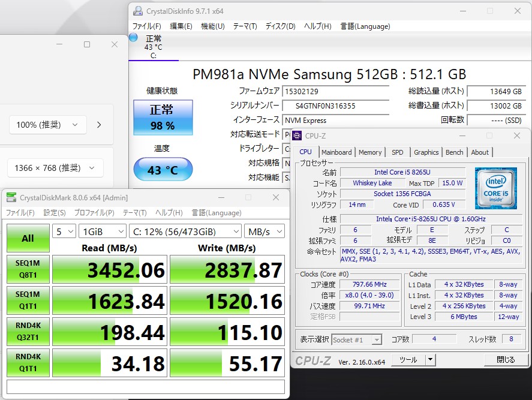The image size is (532, 400).
Task: Click the Intel Core i5 logo in CPU-Z
Action: tap(495, 188)
